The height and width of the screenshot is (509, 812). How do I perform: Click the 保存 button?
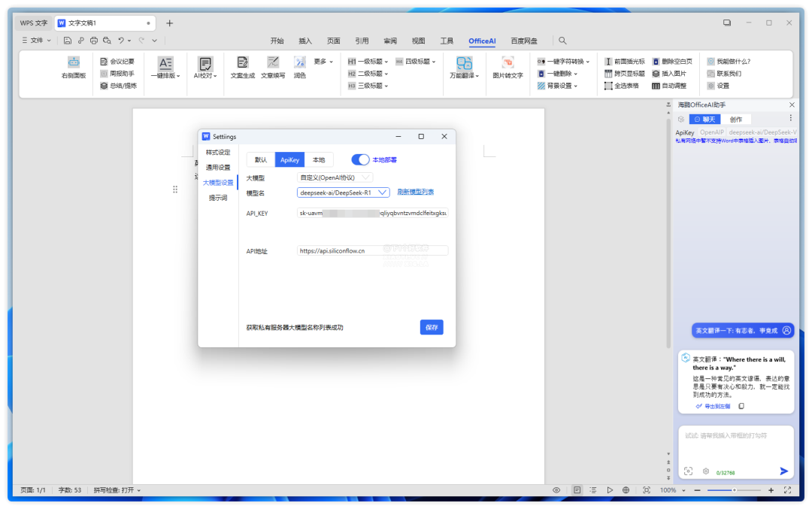[432, 327]
